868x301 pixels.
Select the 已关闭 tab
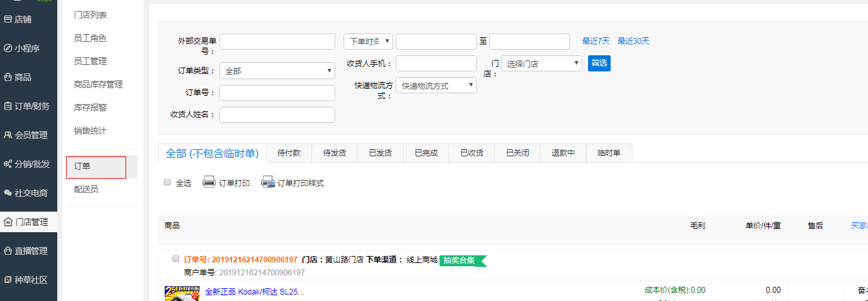pyautogui.click(x=517, y=153)
